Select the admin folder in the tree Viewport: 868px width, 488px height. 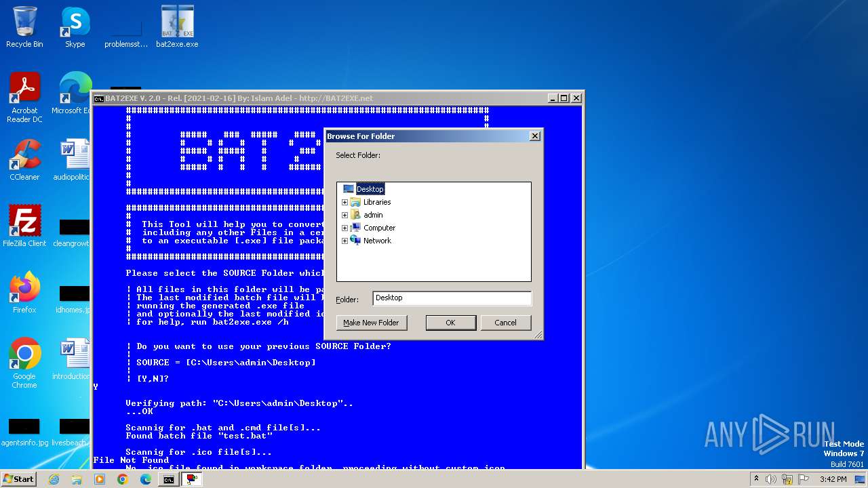pyautogui.click(x=373, y=215)
